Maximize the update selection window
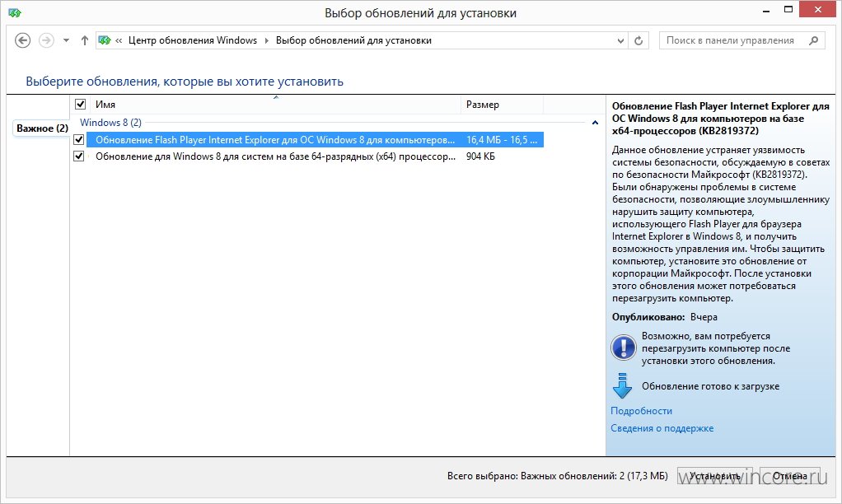Image resolution: width=842 pixels, height=504 pixels. pos(788,9)
